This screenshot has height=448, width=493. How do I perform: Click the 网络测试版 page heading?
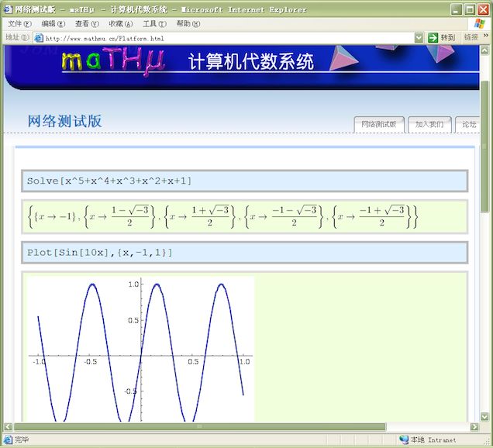[65, 121]
